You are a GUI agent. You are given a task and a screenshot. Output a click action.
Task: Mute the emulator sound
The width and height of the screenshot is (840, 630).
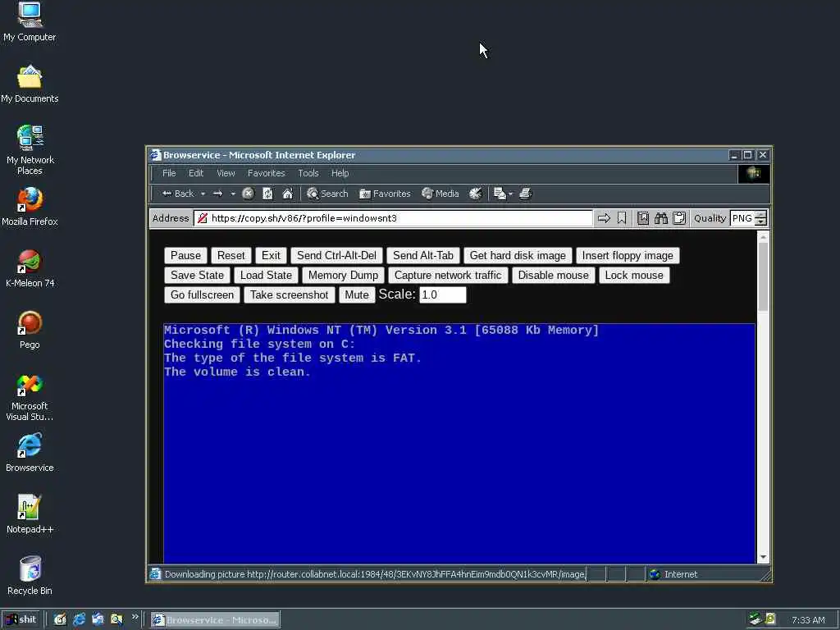(x=357, y=295)
